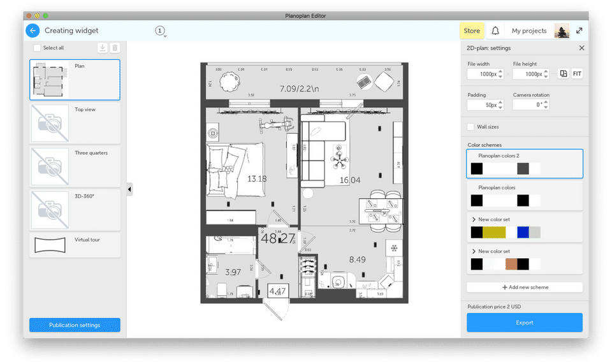The height and width of the screenshot is (364, 612).
Task: Click the 7.09/2.2 balcony label
Action: click(x=300, y=89)
